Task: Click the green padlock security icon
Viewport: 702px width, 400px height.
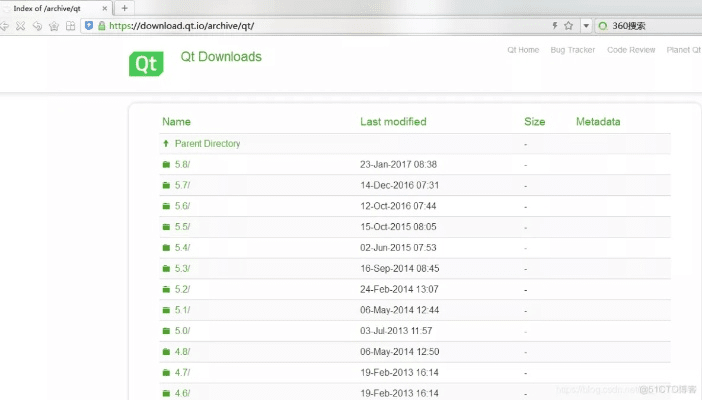Action: (x=101, y=25)
